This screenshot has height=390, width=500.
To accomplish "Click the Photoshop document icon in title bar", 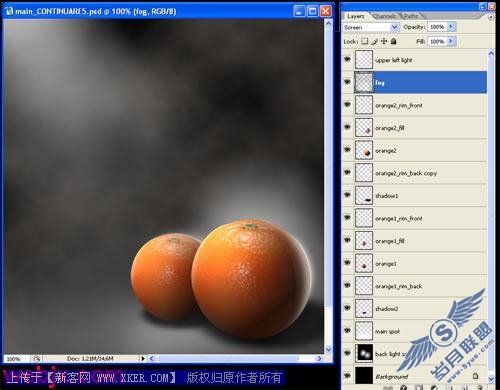I will click(x=9, y=11).
